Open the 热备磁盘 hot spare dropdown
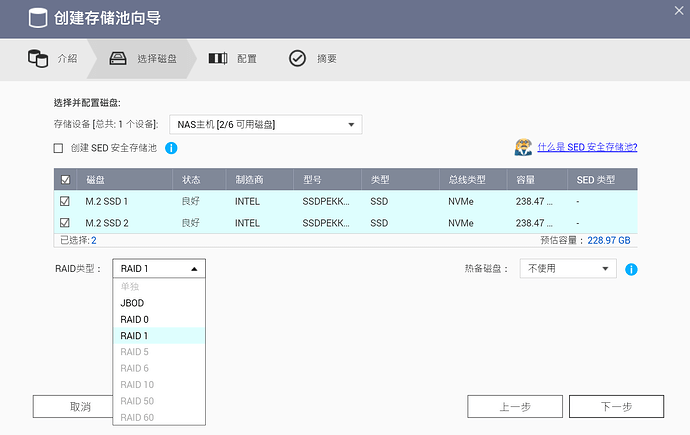Image resolution: width=690 pixels, height=435 pixels. click(x=567, y=268)
